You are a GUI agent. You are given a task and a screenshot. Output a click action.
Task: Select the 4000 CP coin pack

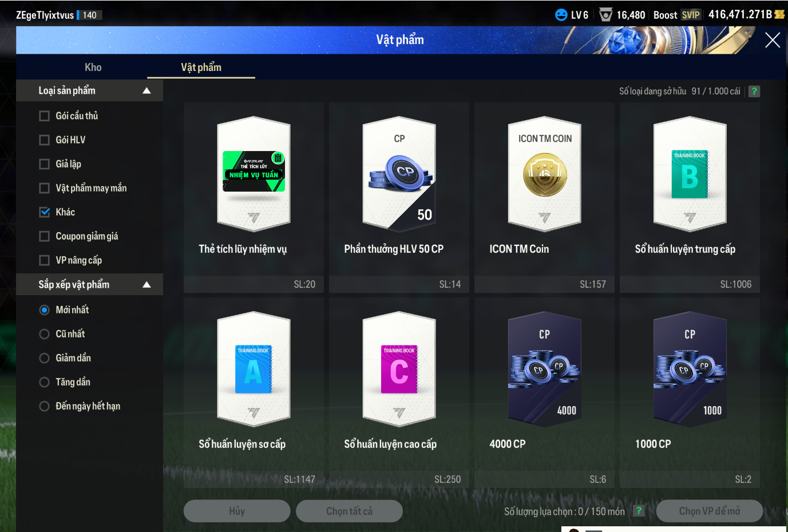(x=544, y=370)
